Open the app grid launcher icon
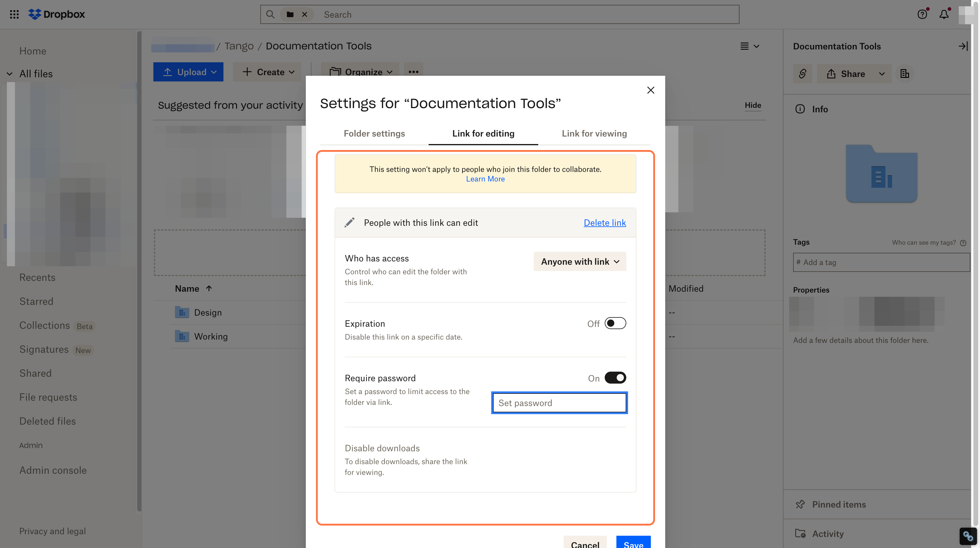This screenshot has height=548, width=980. pos(14,14)
